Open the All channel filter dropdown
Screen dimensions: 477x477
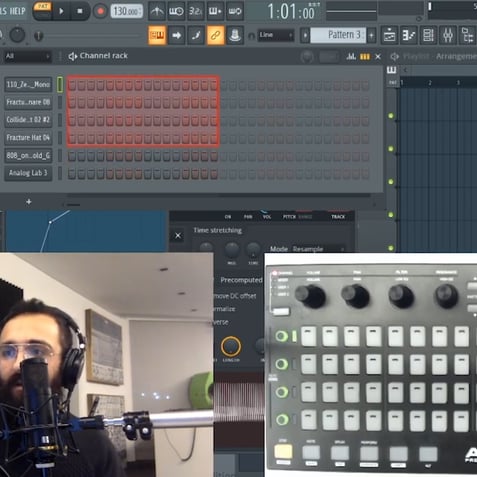(x=27, y=56)
